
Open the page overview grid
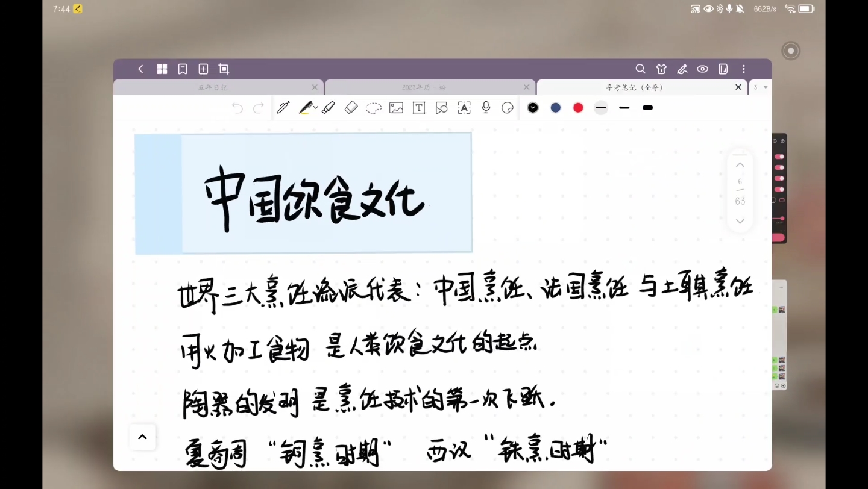click(162, 69)
